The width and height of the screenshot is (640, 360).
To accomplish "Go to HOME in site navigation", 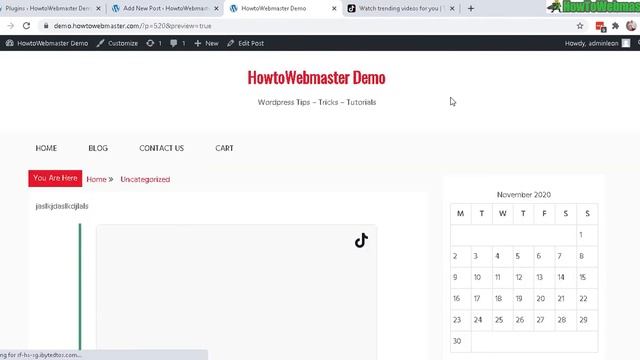I will (46, 148).
